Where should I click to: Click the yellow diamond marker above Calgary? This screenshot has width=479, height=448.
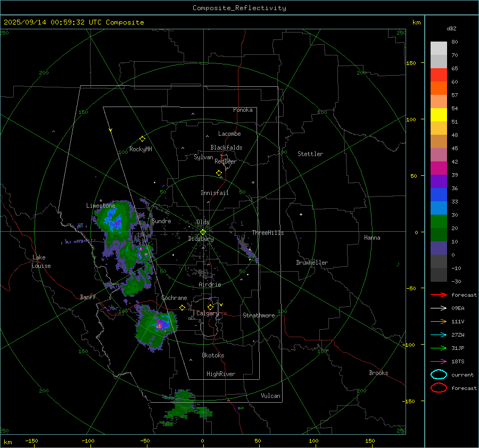click(x=210, y=307)
